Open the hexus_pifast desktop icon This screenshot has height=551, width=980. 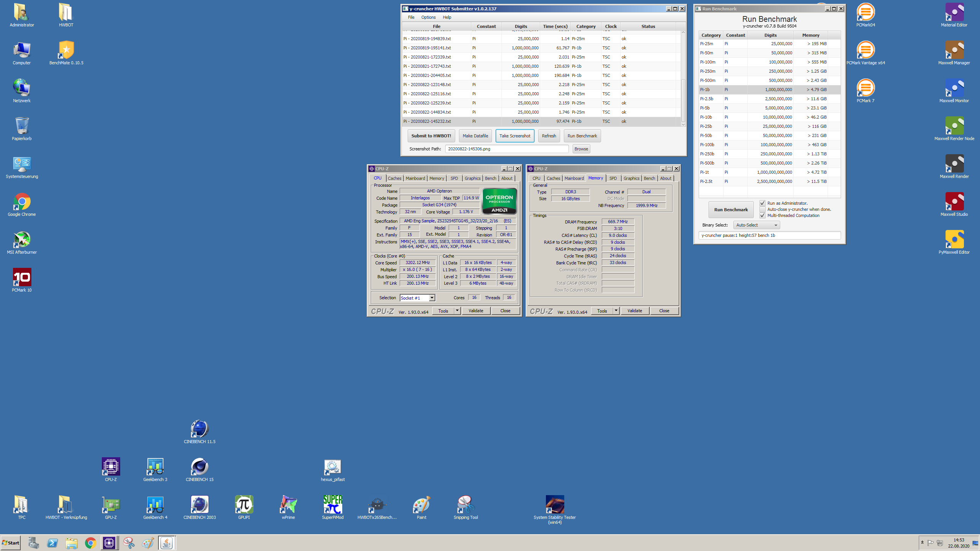(x=333, y=469)
